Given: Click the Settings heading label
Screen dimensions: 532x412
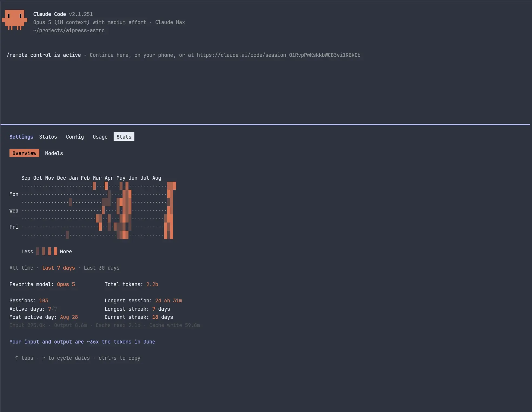Looking at the screenshot, I should click(21, 137).
